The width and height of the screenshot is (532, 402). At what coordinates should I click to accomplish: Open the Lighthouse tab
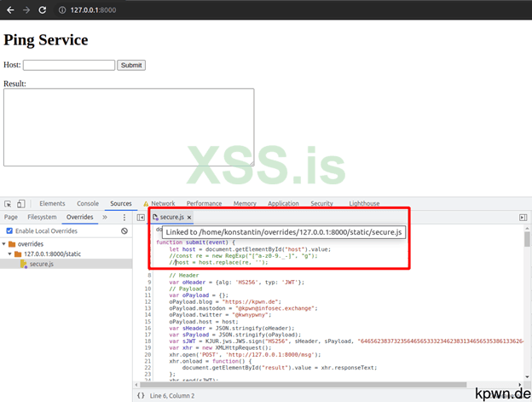pos(364,203)
